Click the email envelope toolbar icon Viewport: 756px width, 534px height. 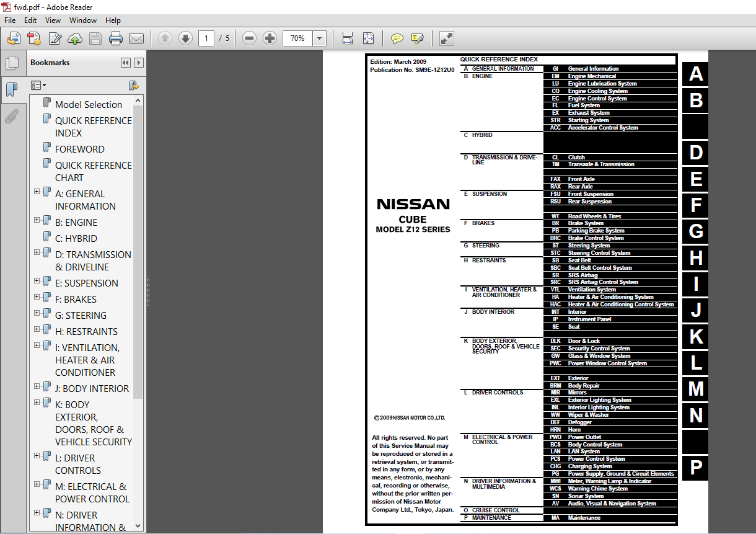coord(136,38)
